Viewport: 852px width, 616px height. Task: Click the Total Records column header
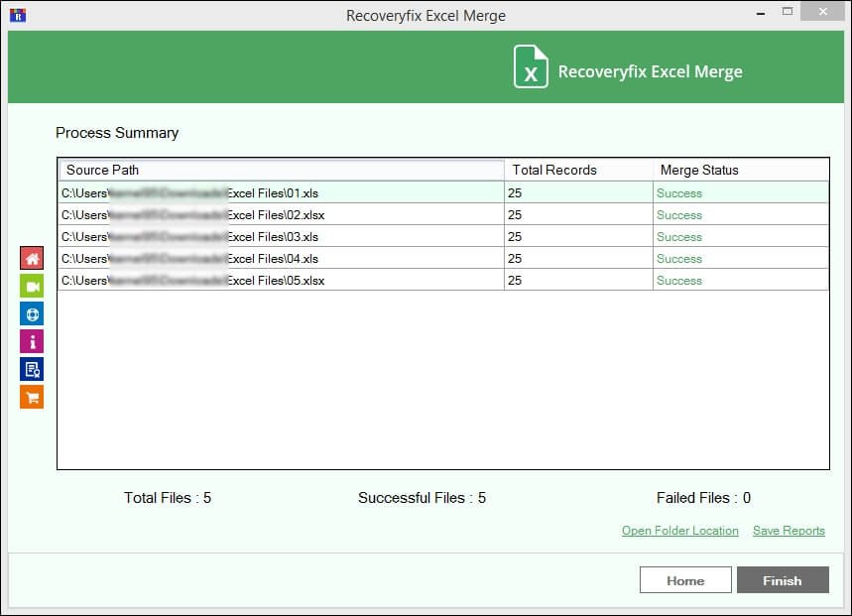[578, 170]
